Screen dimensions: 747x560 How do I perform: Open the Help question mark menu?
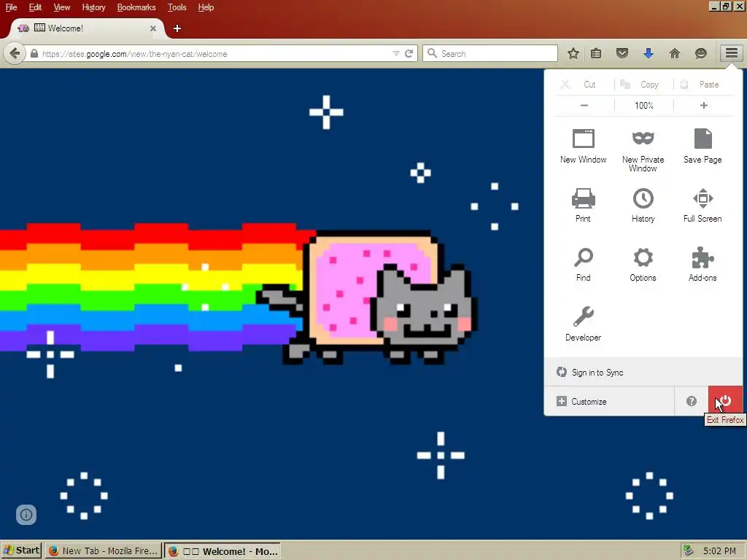pyautogui.click(x=692, y=401)
